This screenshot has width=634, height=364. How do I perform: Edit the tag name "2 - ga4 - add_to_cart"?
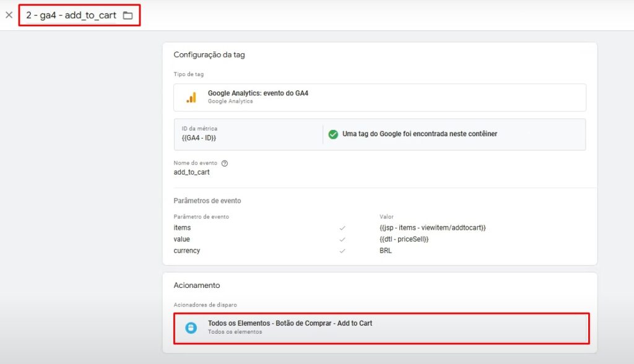(71, 15)
